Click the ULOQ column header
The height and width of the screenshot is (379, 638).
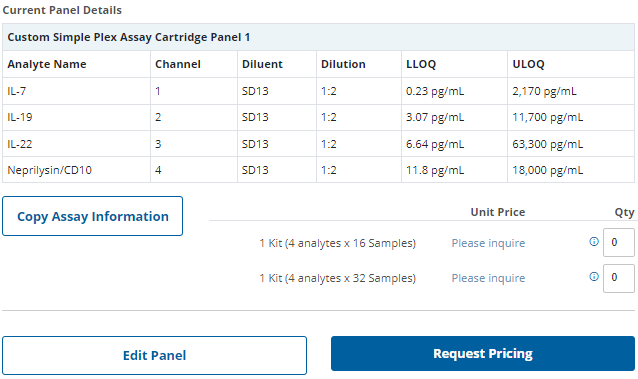(528, 64)
